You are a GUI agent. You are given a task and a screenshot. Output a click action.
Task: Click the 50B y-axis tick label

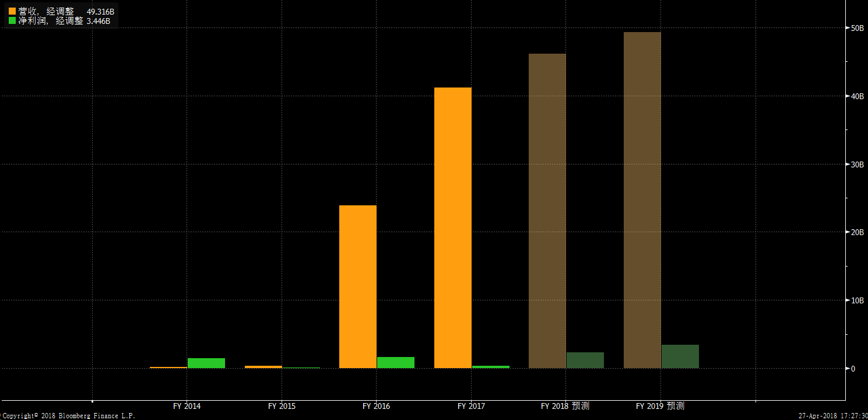click(857, 28)
